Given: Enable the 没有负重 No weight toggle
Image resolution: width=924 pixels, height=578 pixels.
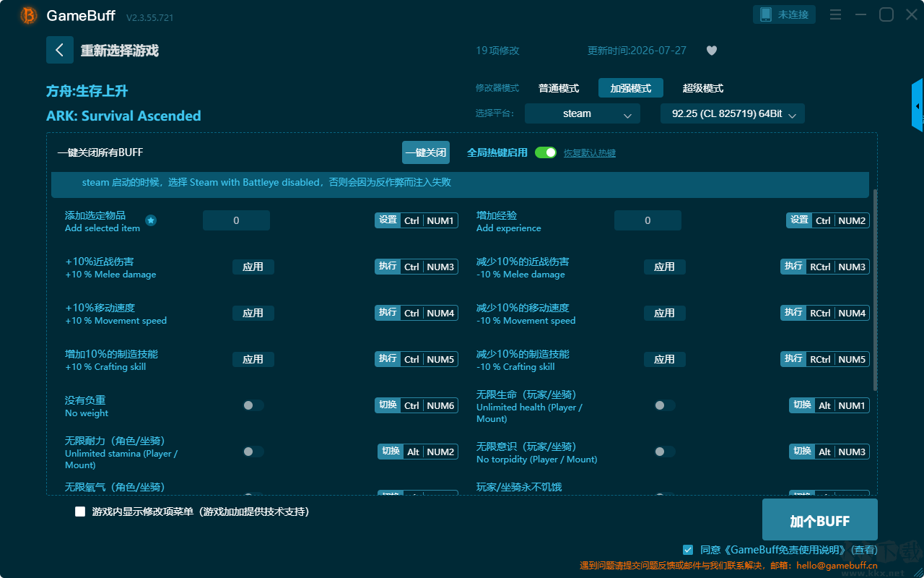Looking at the screenshot, I should (x=253, y=405).
